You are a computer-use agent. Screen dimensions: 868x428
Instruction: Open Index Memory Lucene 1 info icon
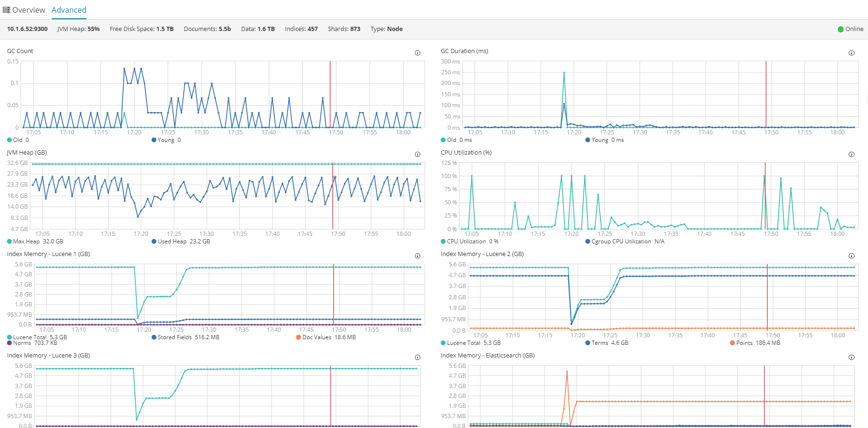click(417, 256)
